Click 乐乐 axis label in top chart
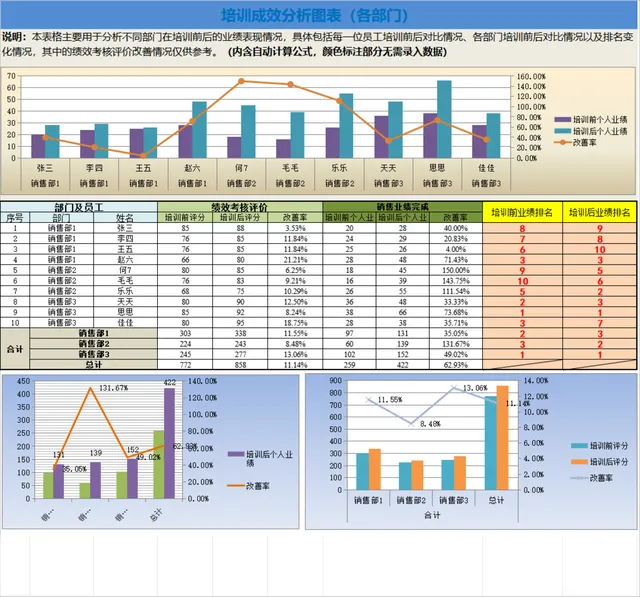 [x=339, y=168]
